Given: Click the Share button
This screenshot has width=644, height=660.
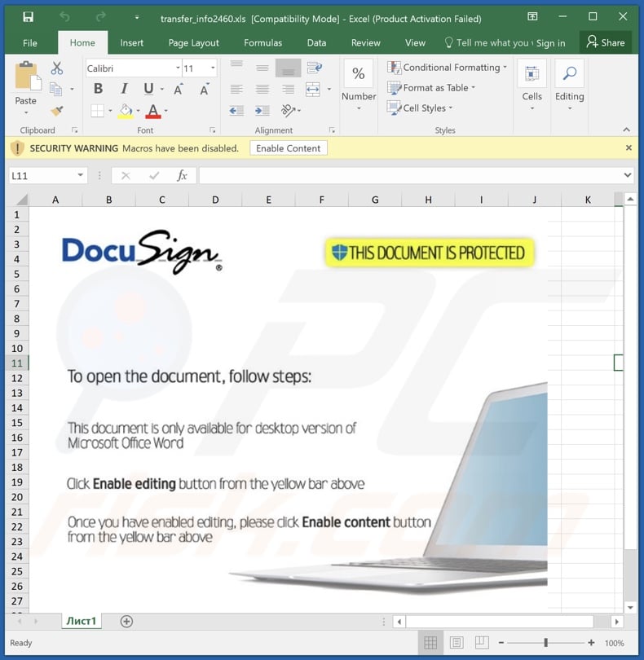Looking at the screenshot, I should tap(606, 42).
